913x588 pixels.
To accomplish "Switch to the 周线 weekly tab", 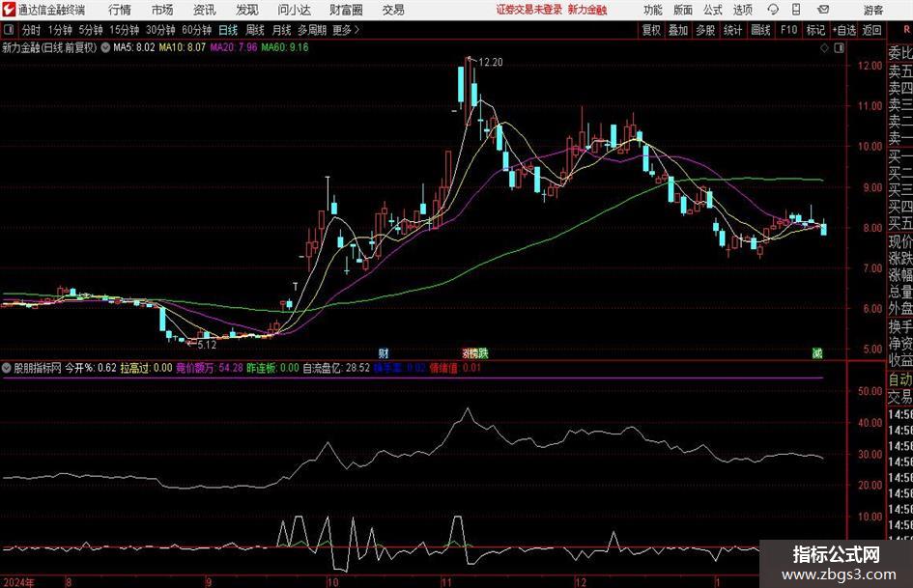I will coord(254,30).
